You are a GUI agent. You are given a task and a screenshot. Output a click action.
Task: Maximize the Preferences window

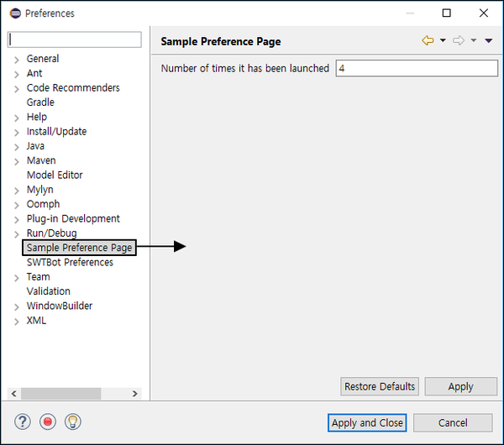click(447, 13)
